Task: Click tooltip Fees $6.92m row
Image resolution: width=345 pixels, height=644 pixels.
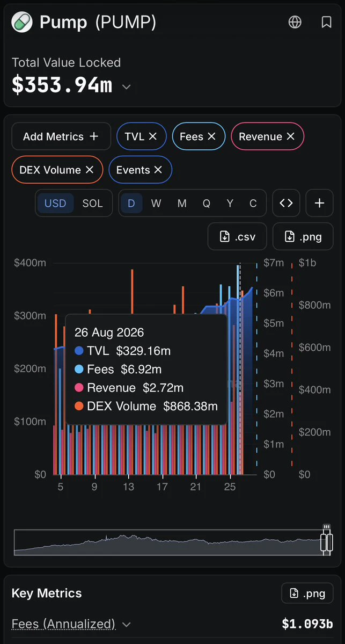Action: point(118,369)
